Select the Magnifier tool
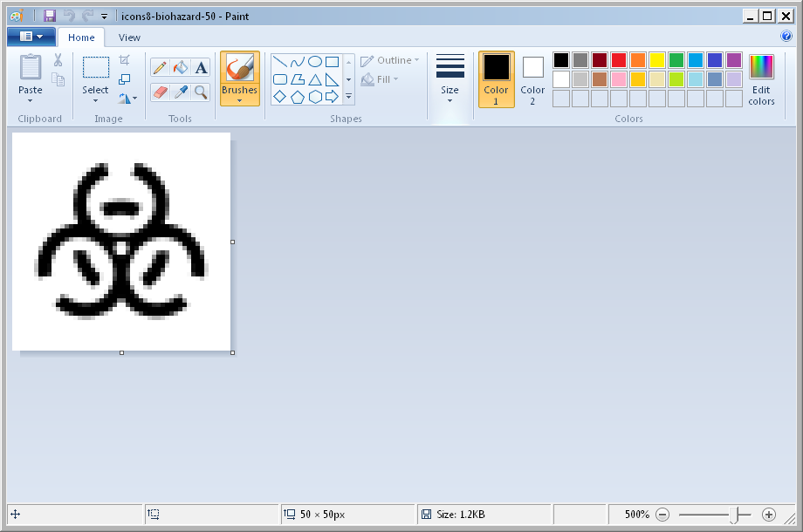This screenshot has width=803, height=532. pos(201,92)
